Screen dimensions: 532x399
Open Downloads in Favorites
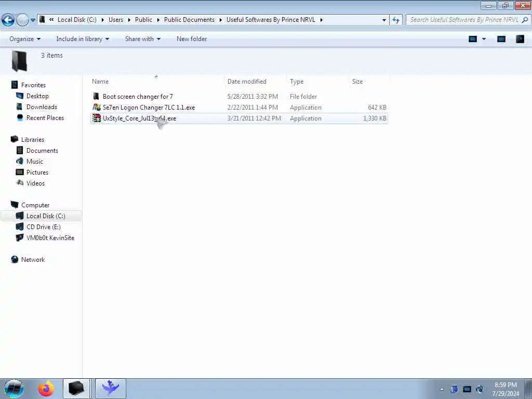(x=42, y=107)
